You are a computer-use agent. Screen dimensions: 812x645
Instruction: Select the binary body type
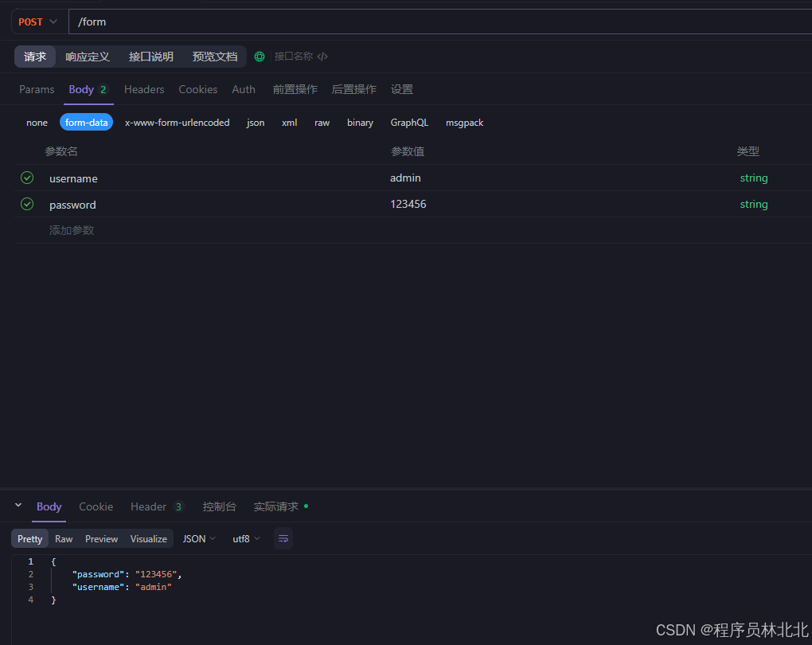(360, 123)
